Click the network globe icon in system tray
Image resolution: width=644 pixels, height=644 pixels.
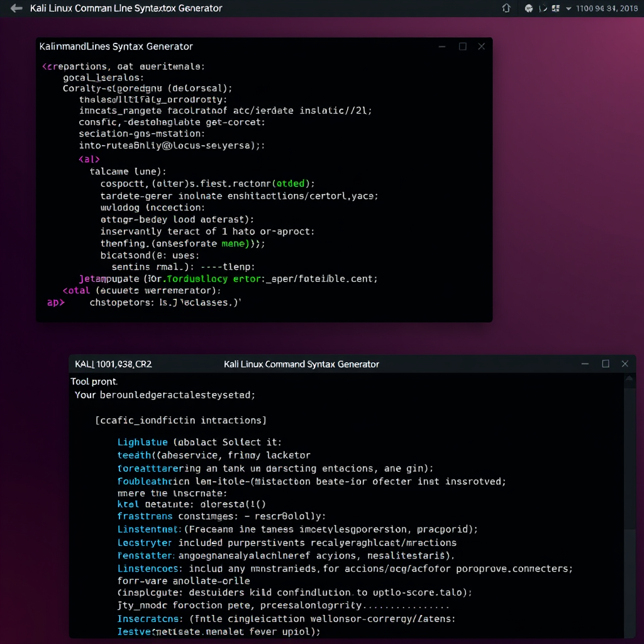click(x=529, y=8)
